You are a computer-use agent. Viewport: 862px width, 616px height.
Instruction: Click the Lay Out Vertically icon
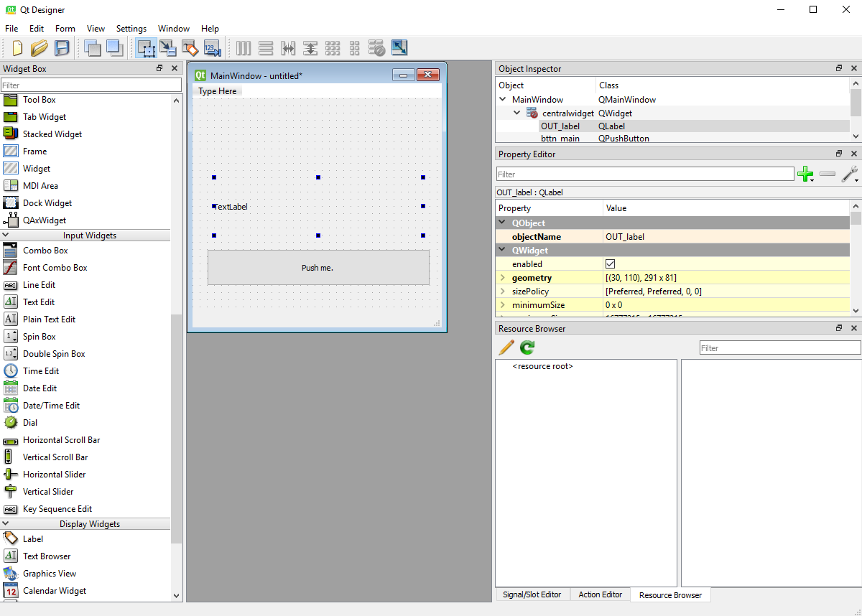pyautogui.click(x=266, y=48)
